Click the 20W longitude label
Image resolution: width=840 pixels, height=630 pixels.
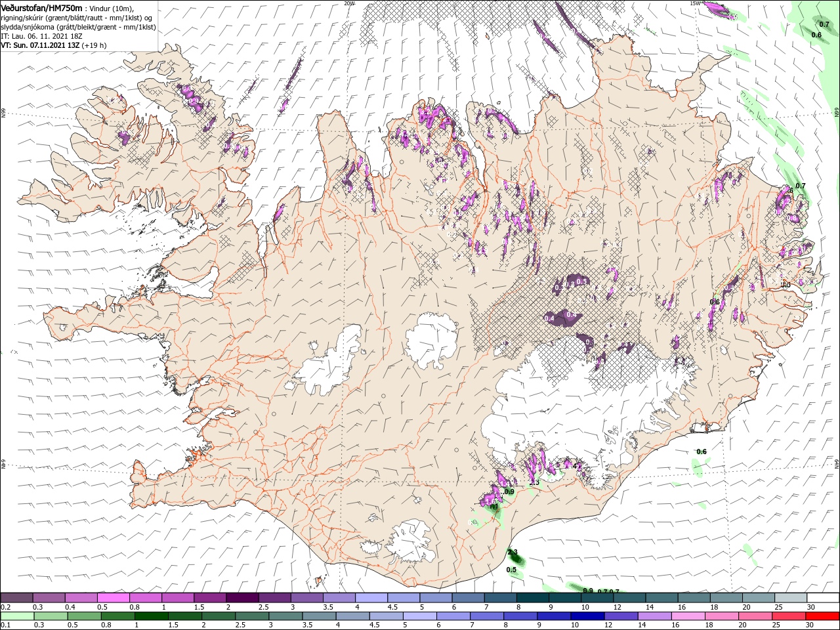click(349, 3)
